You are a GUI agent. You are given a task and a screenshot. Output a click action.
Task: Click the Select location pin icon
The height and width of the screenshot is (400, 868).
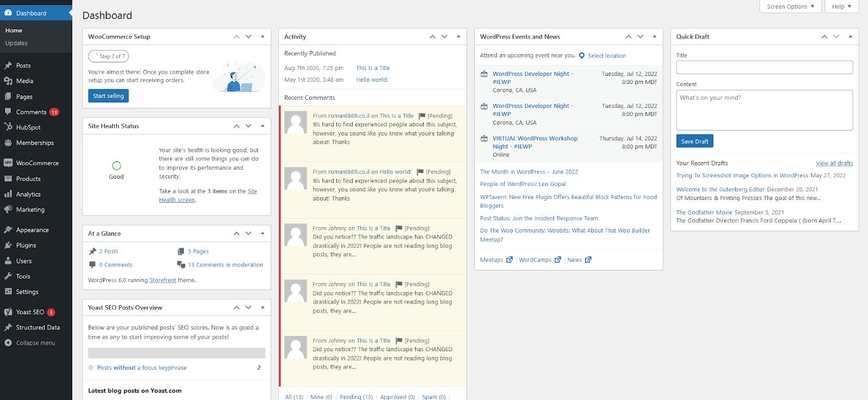582,56
